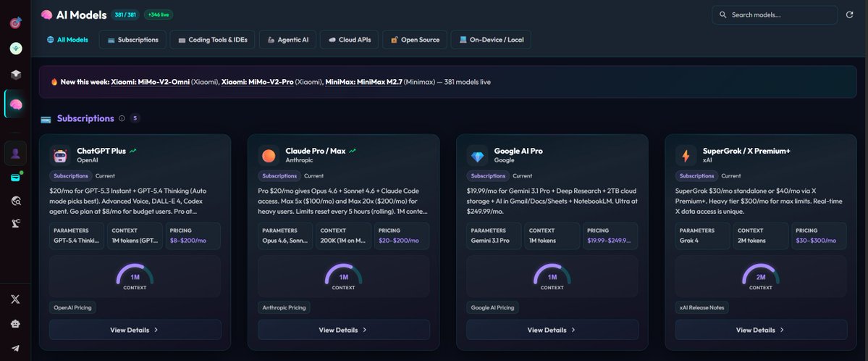This screenshot has width=868, height=361.
Task: Click the Google AI Pro diamond logo
Action: [x=477, y=156]
